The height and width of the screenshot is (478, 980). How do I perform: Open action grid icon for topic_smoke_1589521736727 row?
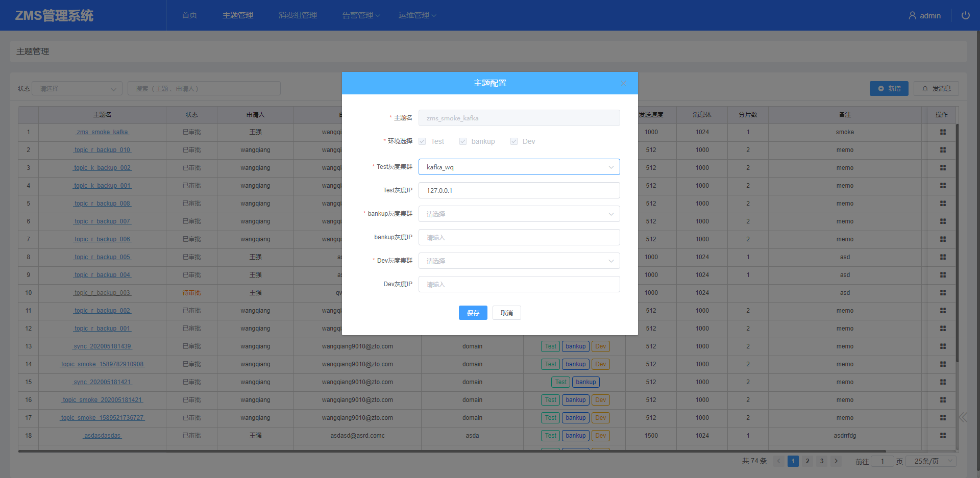click(x=943, y=418)
